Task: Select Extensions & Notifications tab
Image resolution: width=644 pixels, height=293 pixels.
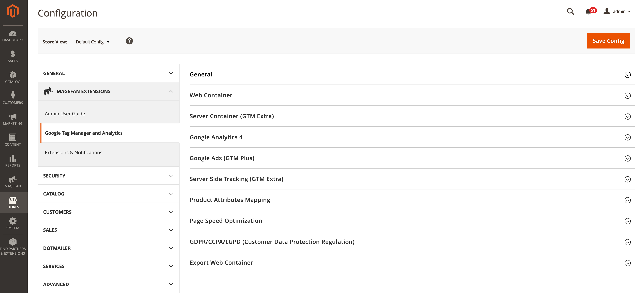Action: tap(74, 153)
